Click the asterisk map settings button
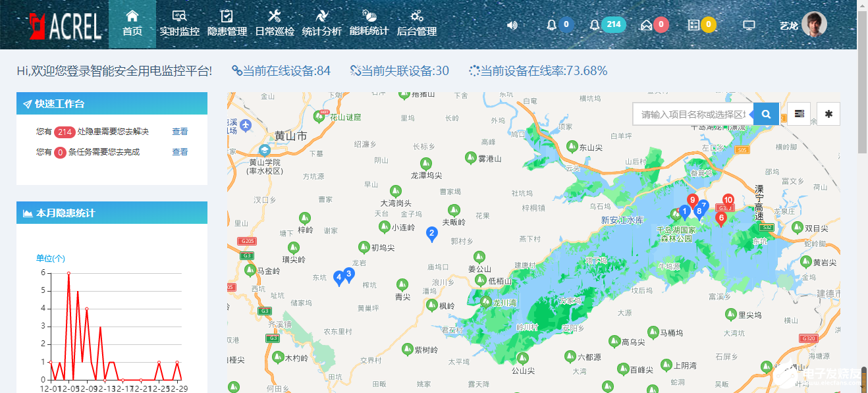This screenshot has width=868, height=393. click(828, 114)
